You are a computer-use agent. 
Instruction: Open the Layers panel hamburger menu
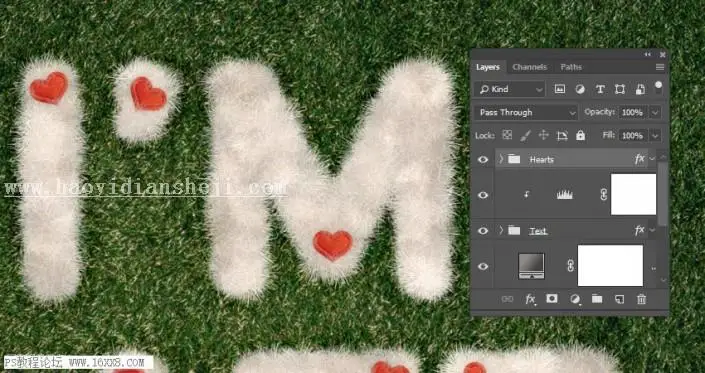(660, 67)
